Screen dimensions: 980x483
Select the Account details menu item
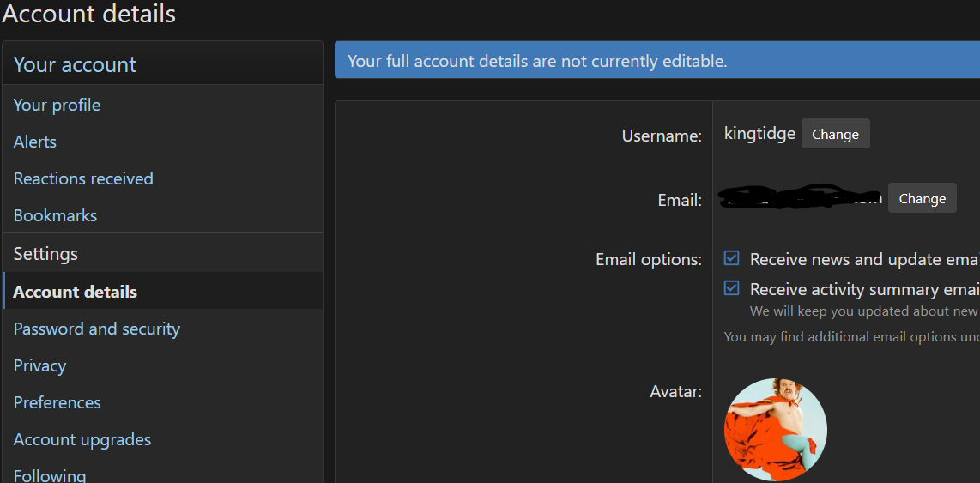click(x=76, y=292)
